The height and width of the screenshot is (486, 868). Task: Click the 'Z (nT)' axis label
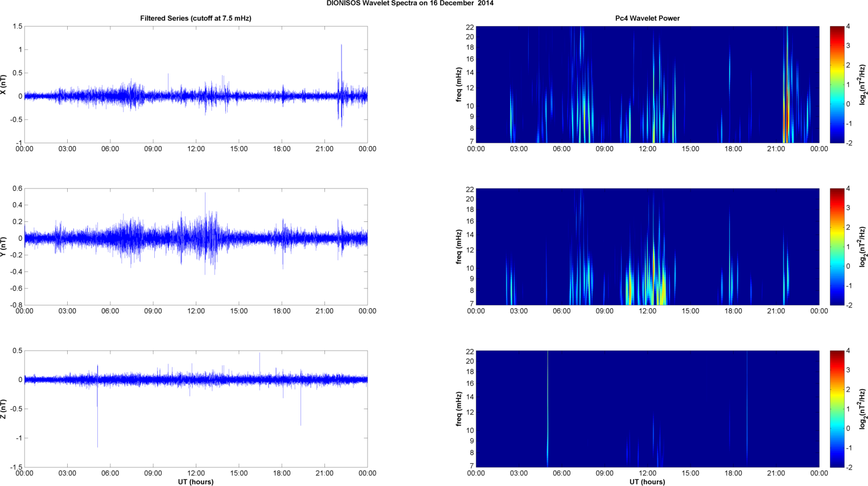[4, 409]
